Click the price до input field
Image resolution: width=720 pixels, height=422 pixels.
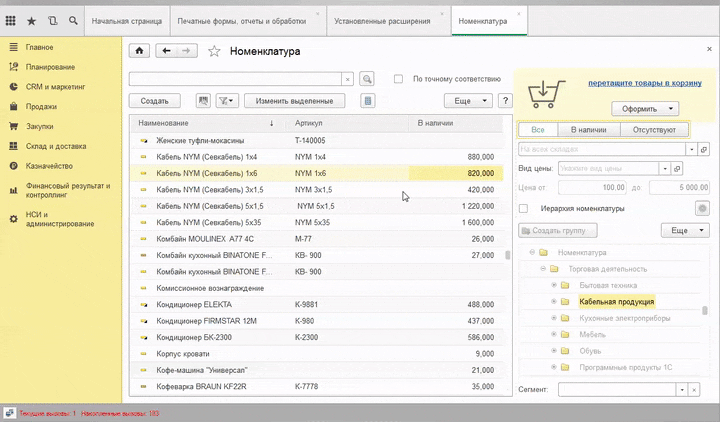pos(679,187)
